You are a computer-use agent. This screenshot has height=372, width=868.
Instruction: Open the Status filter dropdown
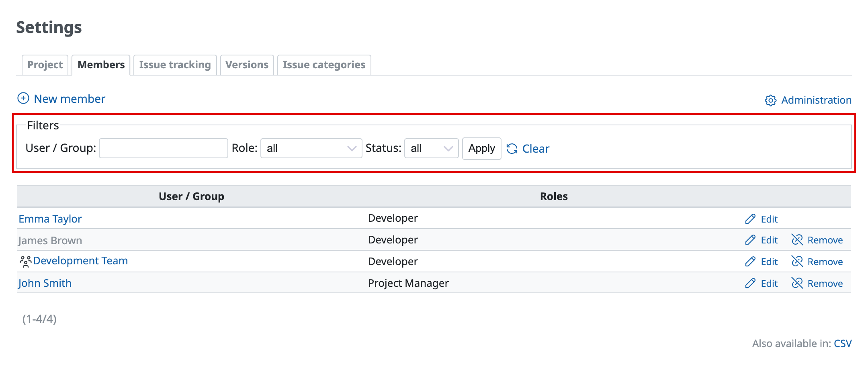pos(431,148)
